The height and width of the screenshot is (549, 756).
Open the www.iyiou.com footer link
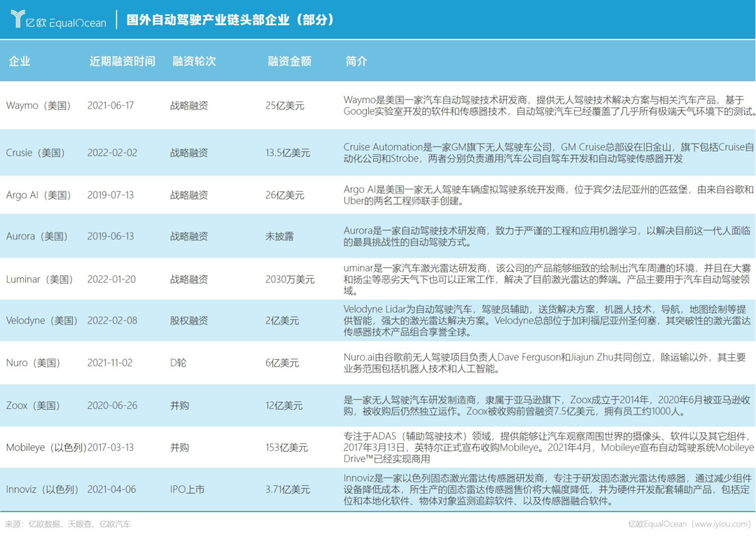tap(722, 524)
